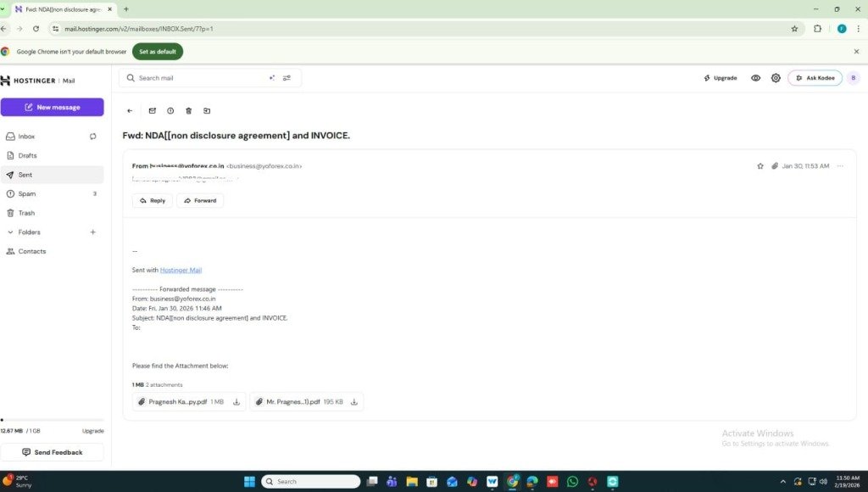Move the email using the folder icon
The width and height of the screenshot is (868, 492).
tap(206, 110)
